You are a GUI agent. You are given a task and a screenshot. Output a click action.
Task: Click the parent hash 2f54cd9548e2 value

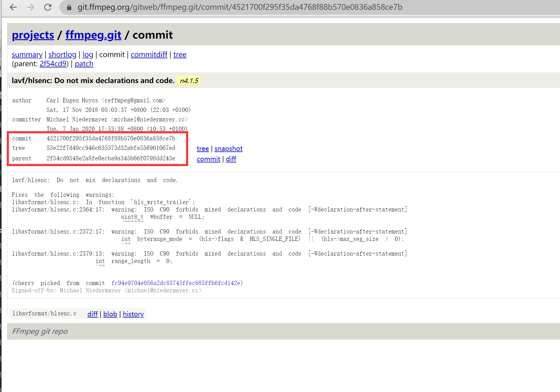[x=111, y=158]
